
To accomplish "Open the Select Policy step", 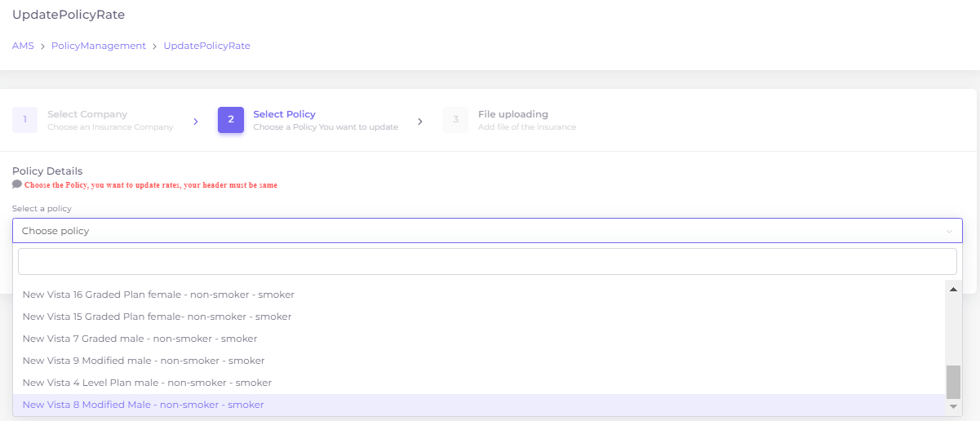I will (x=326, y=120).
